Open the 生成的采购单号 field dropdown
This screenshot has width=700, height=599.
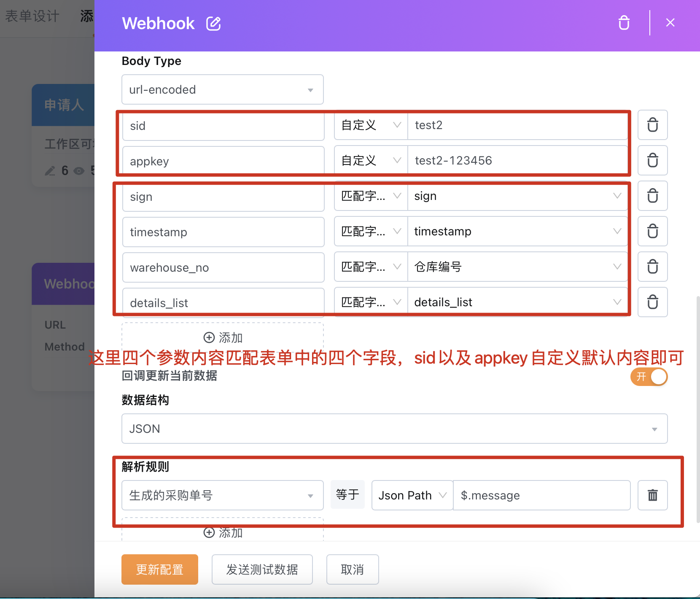[x=223, y=495]
